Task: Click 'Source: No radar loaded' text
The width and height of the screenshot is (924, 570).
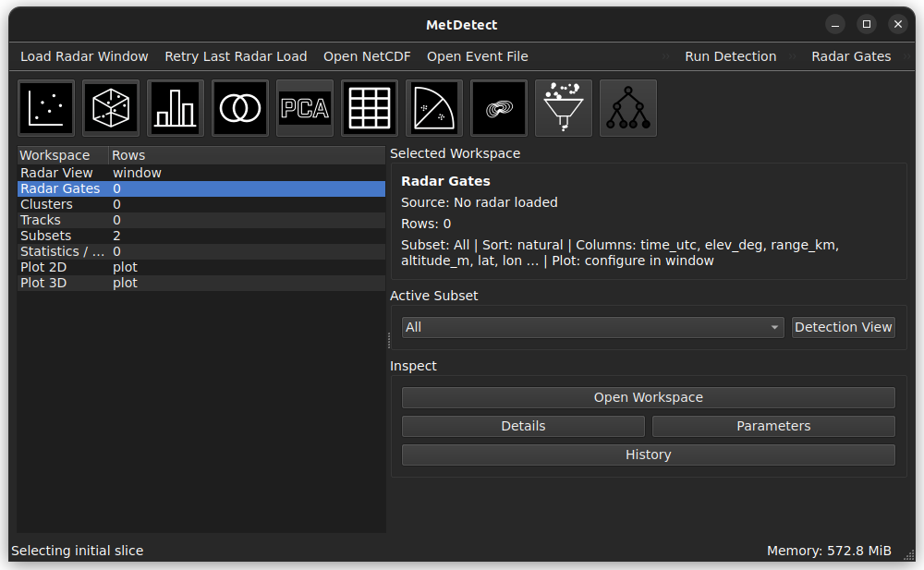Action: 479,202
